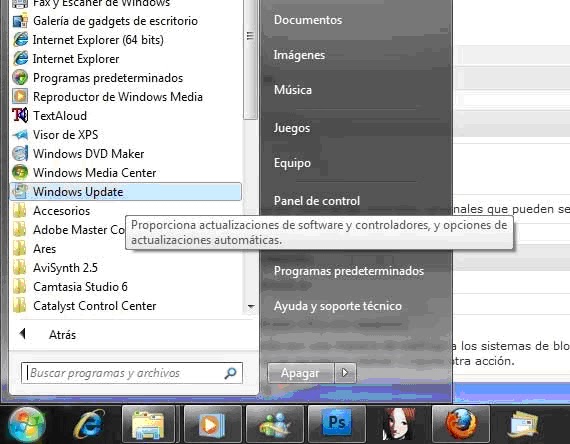Open the Catalyst Control Center folder icon
Image resolution: width=570 pixels, height=444 pixels.
pos(20,305)
